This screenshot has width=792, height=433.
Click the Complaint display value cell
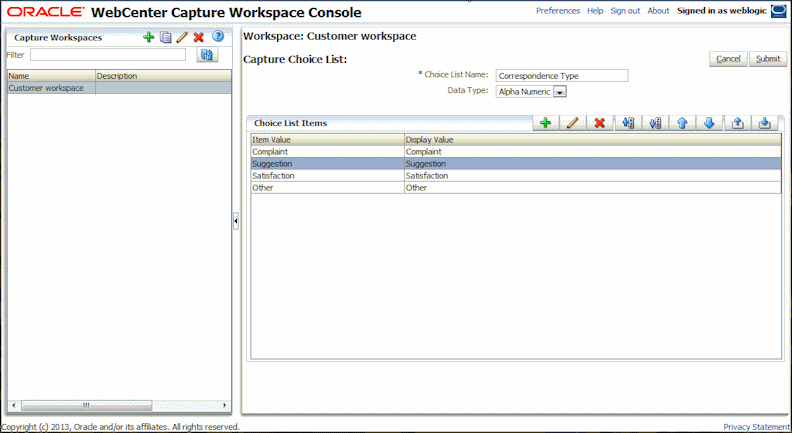tap(593, 152)
